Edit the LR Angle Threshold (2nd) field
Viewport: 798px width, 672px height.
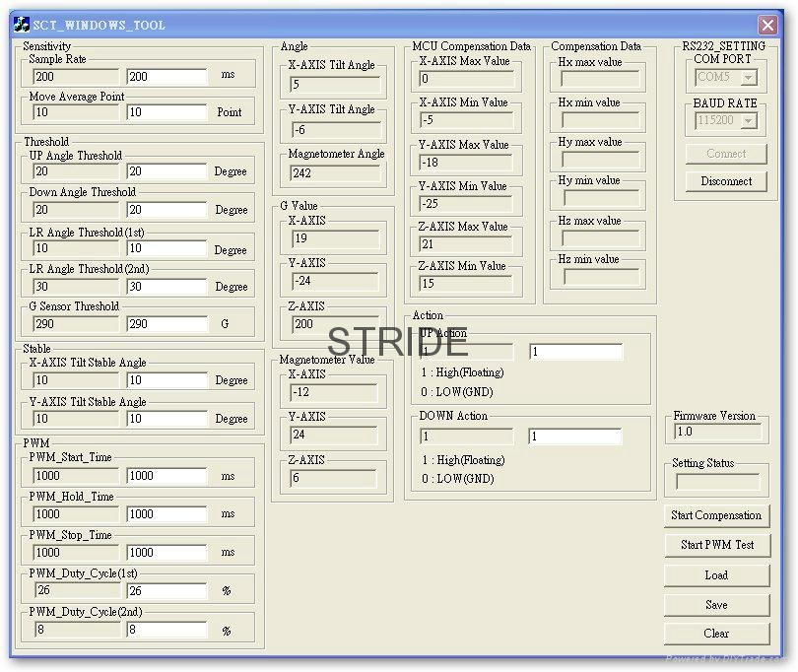pyautogui.click(x=166, y=287)
